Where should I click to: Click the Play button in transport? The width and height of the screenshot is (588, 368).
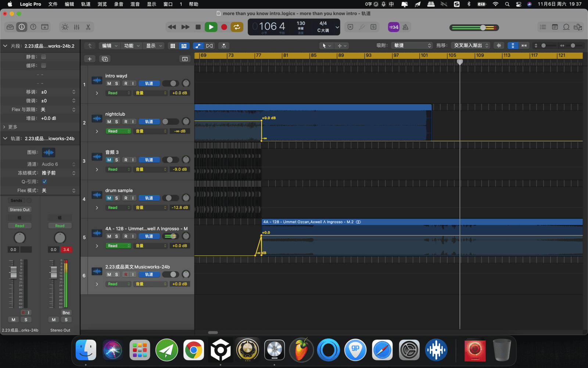point(211,27)
